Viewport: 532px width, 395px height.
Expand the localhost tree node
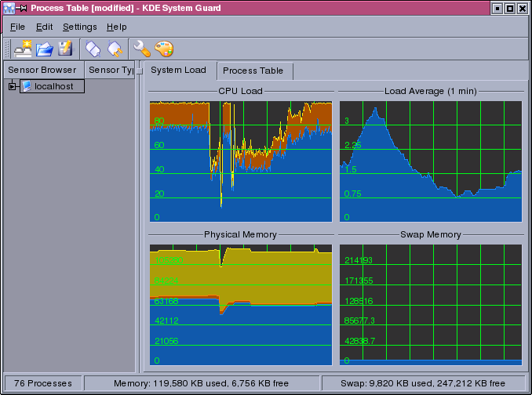pos(12,86)
